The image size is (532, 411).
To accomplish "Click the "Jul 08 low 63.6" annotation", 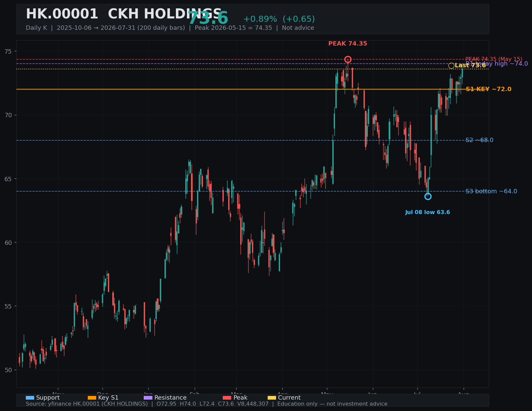I will 427,212.
